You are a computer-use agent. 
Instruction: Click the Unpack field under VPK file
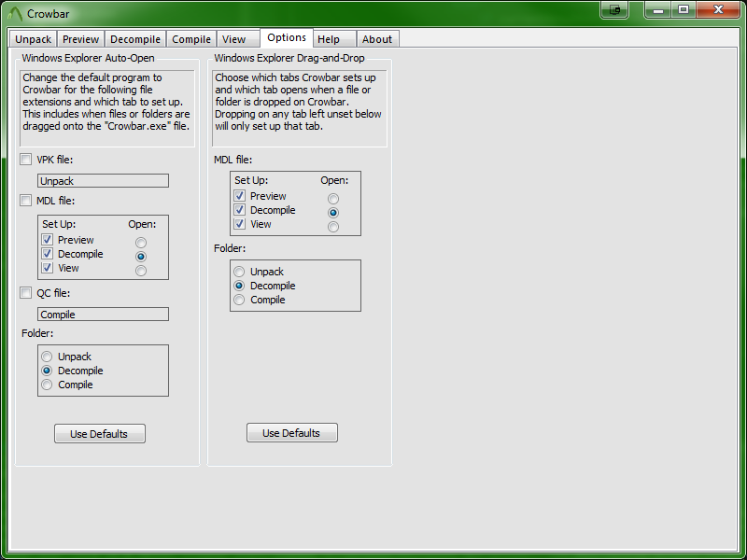pos(103,180)
